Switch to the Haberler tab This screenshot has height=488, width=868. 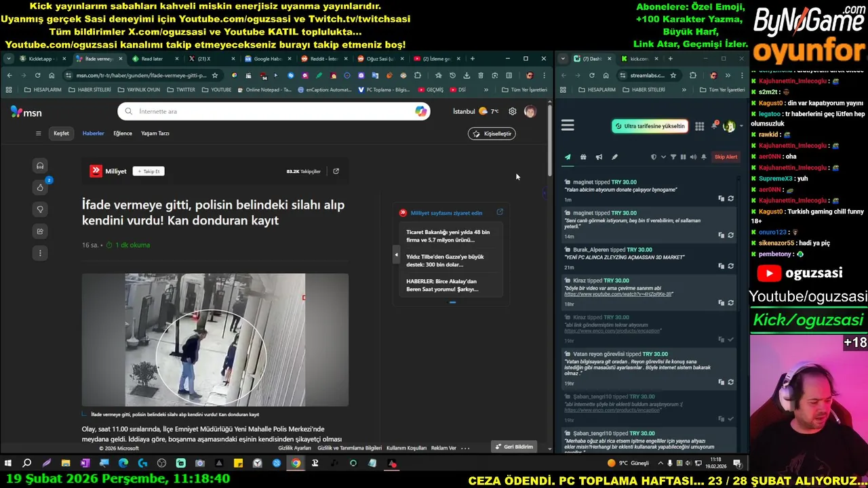(x=93, y=134)
